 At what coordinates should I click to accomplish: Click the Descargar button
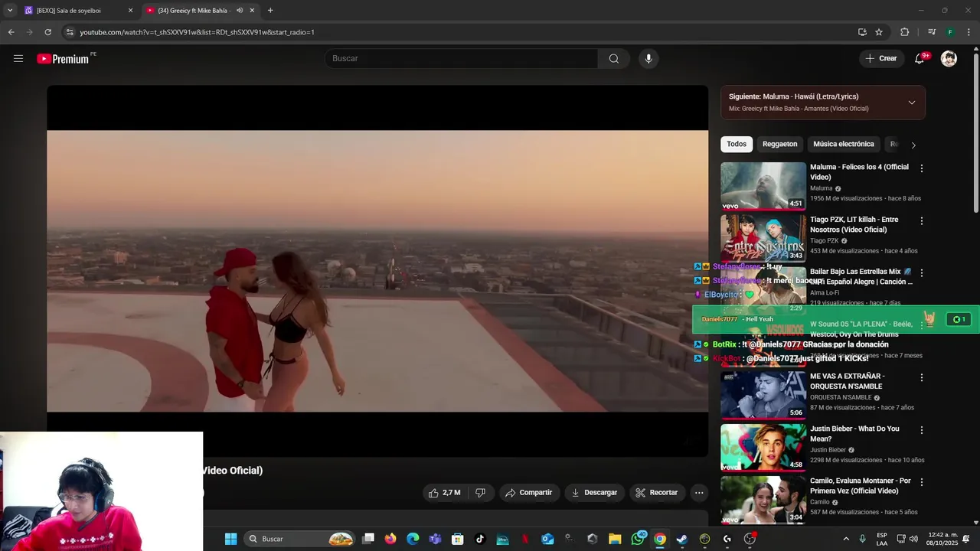click(594, 493)
